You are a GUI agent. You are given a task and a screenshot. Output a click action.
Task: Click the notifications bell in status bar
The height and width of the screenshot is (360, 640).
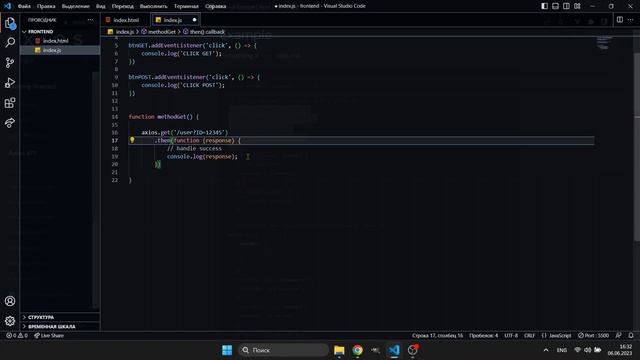tap(631, 336)
